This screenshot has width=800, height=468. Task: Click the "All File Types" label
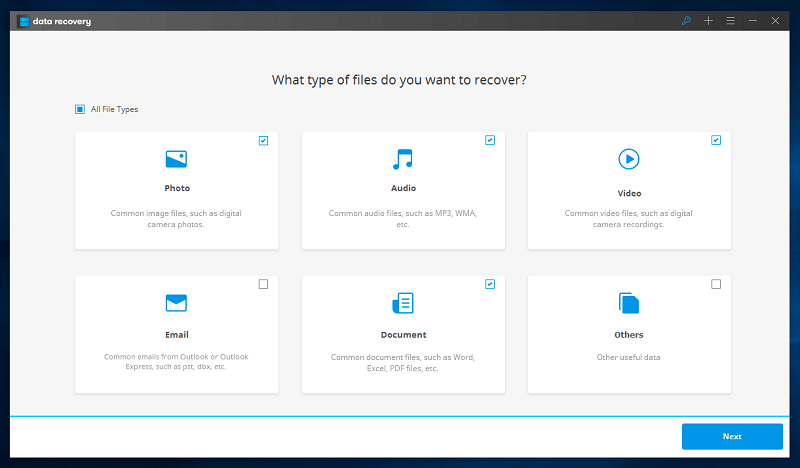[x=114, y=109]
